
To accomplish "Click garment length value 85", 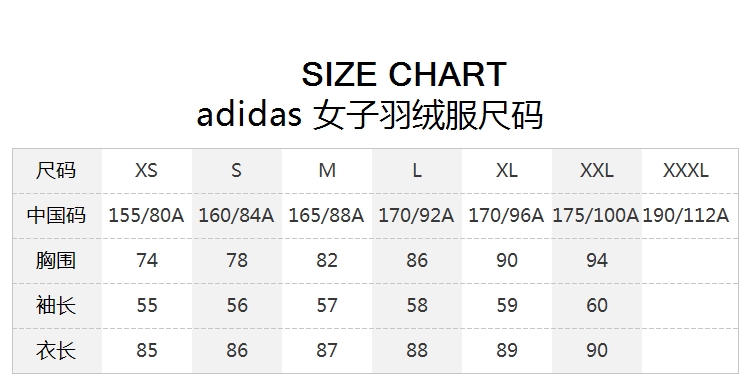I will tap(147, 350).
